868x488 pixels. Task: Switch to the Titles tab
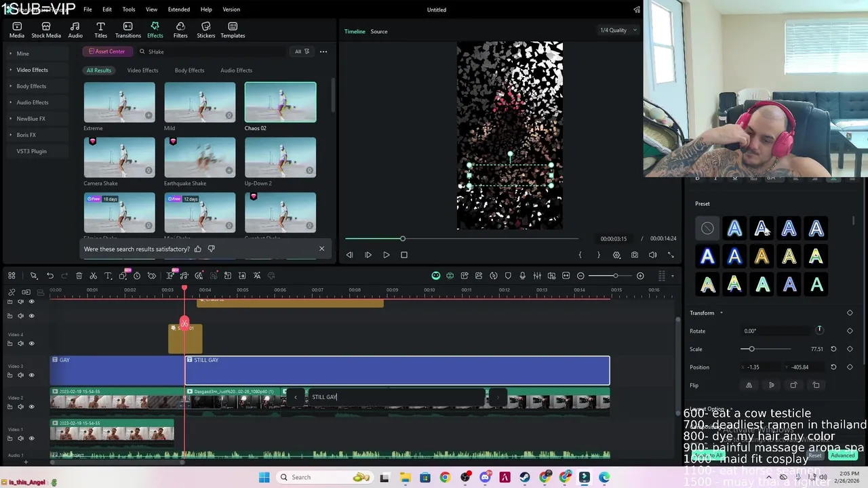[x=100, y=30]
